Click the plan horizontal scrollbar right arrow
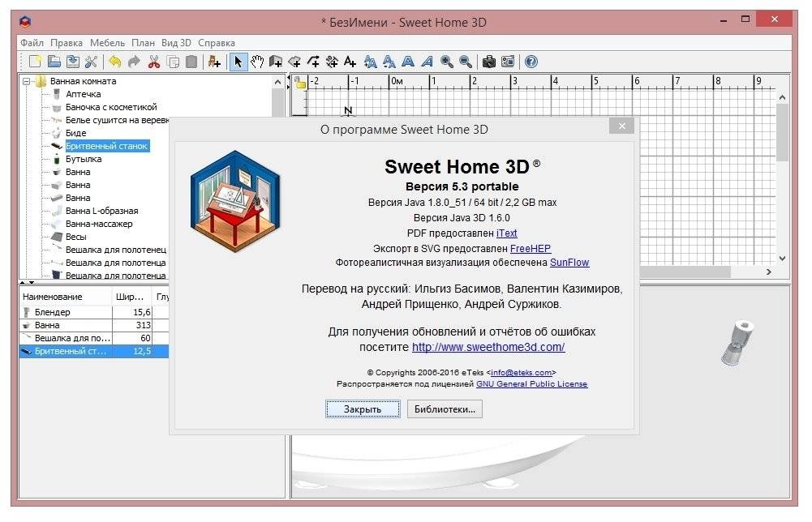Viewport: 812px width, 522px height. [x=768, y=272]
